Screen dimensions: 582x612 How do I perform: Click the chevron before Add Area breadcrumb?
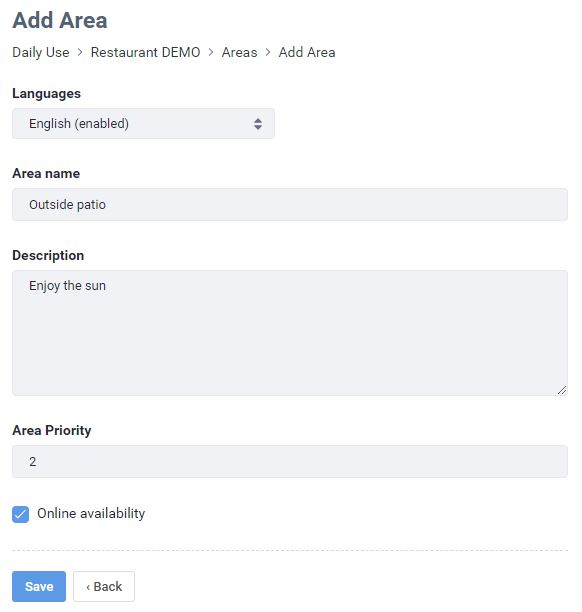click(x=268, y=52)
